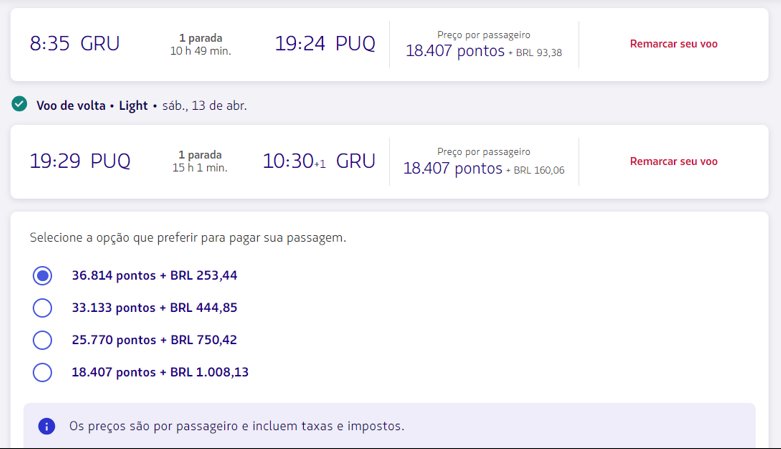Click the 18.407 pontos + BRL 160,06 price

(484, 168)
